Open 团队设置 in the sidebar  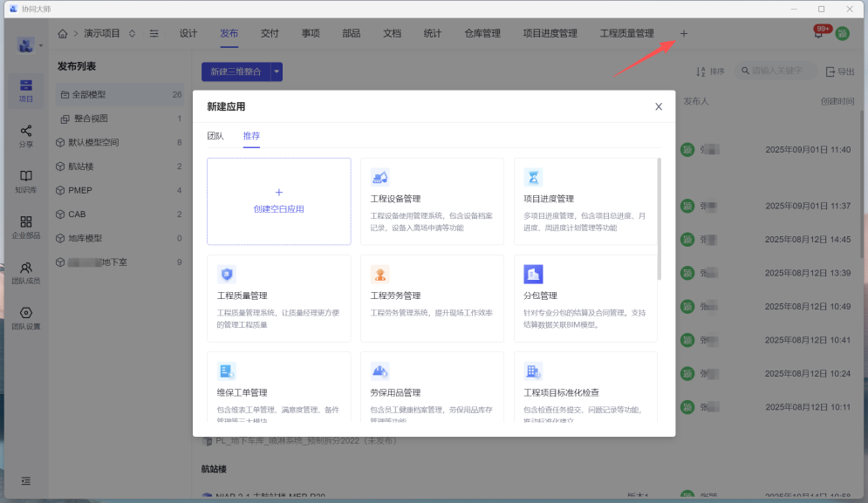click(x=26, y=318)
